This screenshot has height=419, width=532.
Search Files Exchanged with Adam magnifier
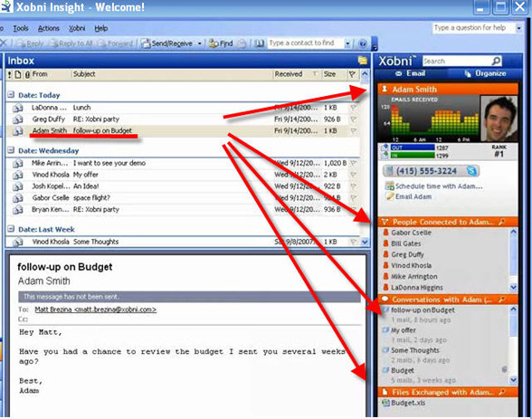coord(502,392)
